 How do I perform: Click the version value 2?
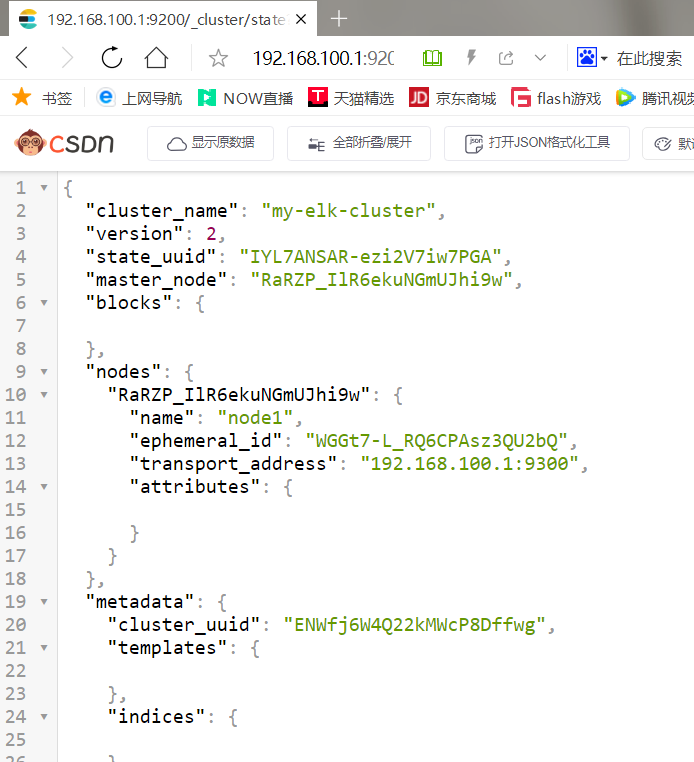(x=211, y=234)
